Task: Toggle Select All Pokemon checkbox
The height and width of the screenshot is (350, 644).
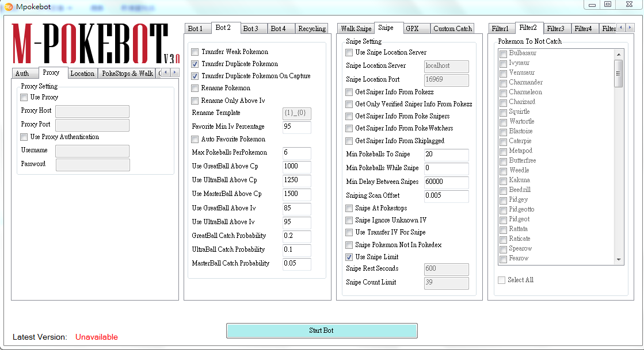Action: coord(502,280)
